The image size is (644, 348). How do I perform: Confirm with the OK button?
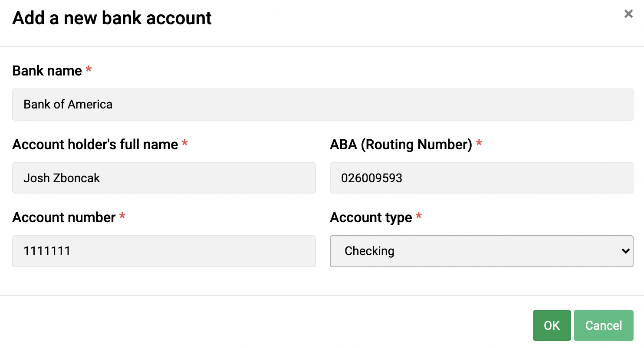tap(552, 325)
